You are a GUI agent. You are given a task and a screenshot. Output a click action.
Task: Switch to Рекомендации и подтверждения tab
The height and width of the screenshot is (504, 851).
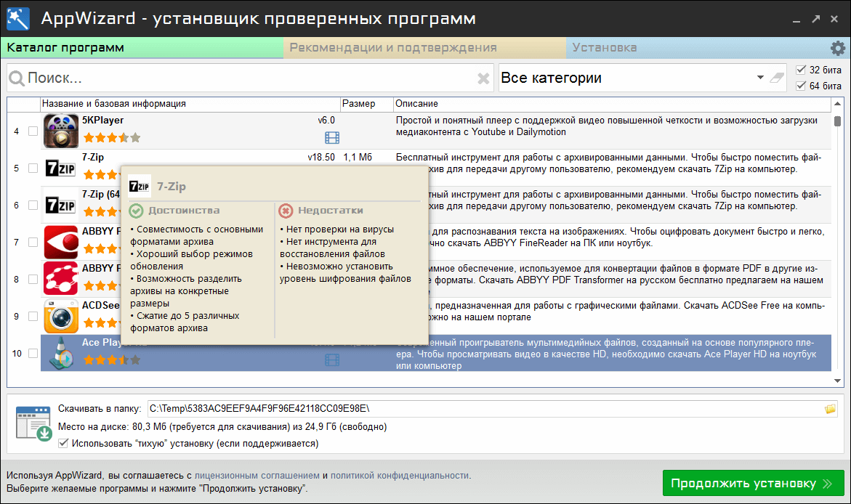click(x=425, y=48)
